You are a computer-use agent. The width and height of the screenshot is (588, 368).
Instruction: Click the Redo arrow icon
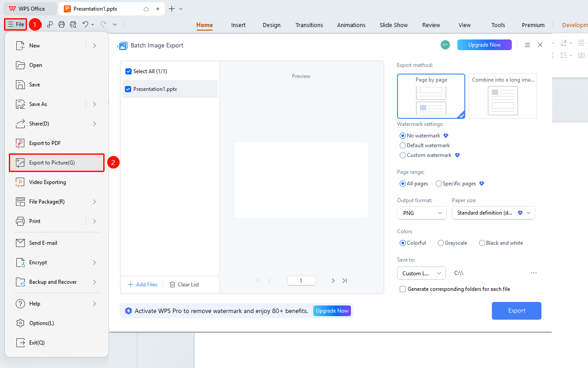click(103, 24)
